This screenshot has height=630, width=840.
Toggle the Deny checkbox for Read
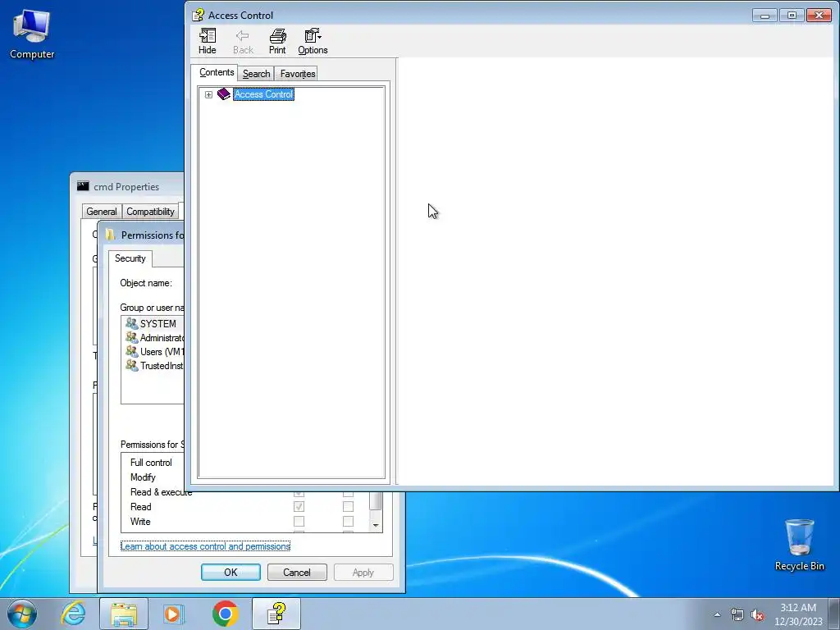pyautogui.click(x=348, y=506)
